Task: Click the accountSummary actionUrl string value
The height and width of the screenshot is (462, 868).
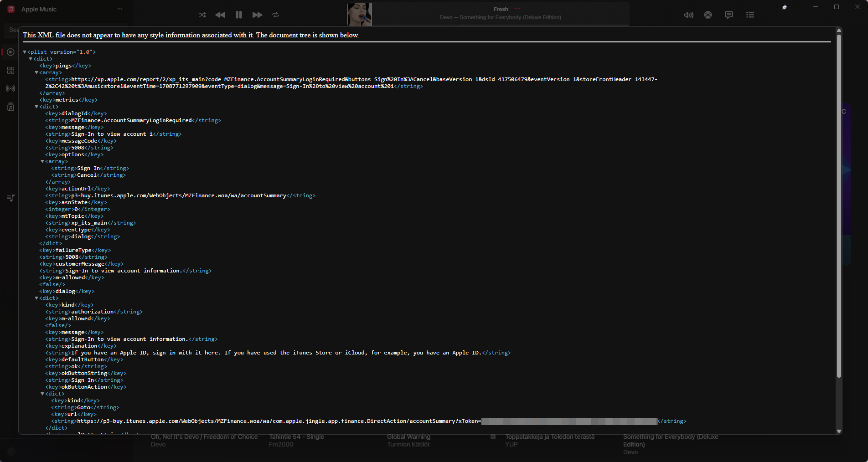Action: (x=179, y=195)
